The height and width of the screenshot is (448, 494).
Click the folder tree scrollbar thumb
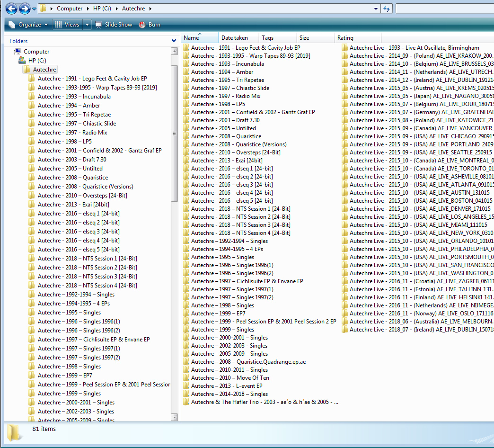(174, 134)
